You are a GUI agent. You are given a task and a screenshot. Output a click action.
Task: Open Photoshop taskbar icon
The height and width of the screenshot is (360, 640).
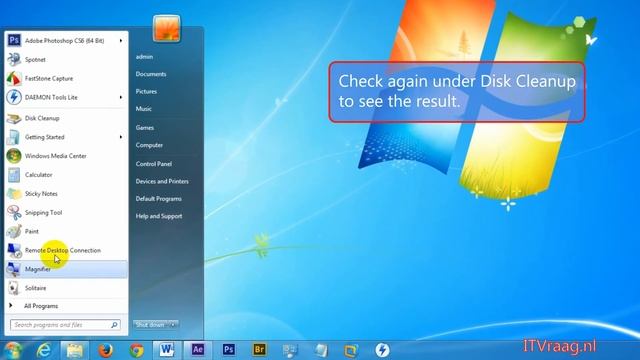229,350
